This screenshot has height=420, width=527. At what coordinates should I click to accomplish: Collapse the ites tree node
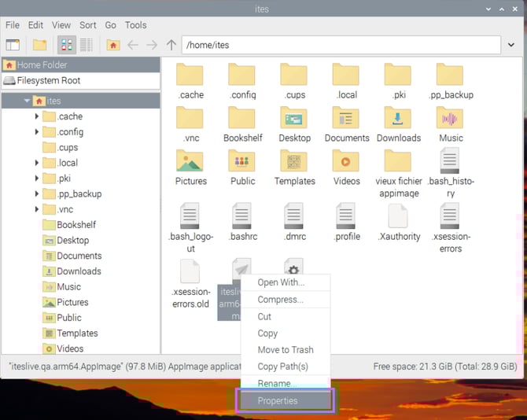28,101
